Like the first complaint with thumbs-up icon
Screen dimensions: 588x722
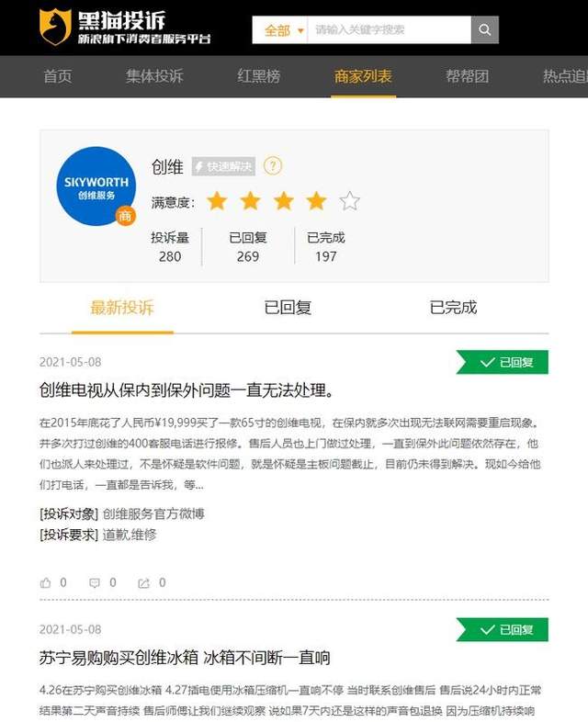[x=46, y=583]
